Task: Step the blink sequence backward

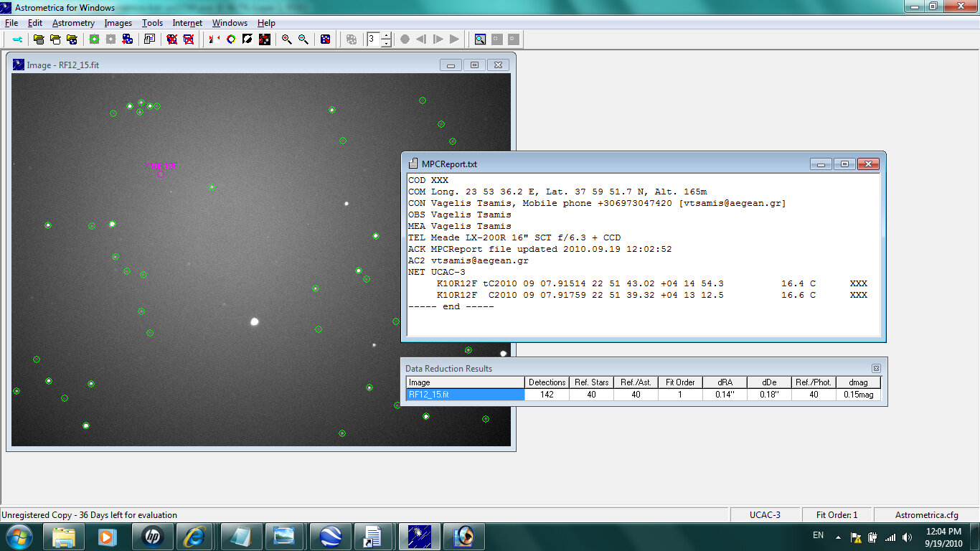Action: (421, 39)
